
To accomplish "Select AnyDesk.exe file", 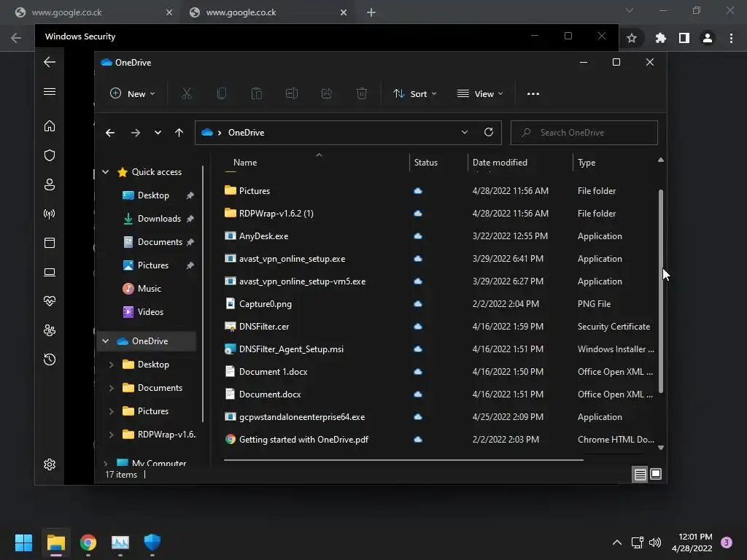I will point(263,236).
